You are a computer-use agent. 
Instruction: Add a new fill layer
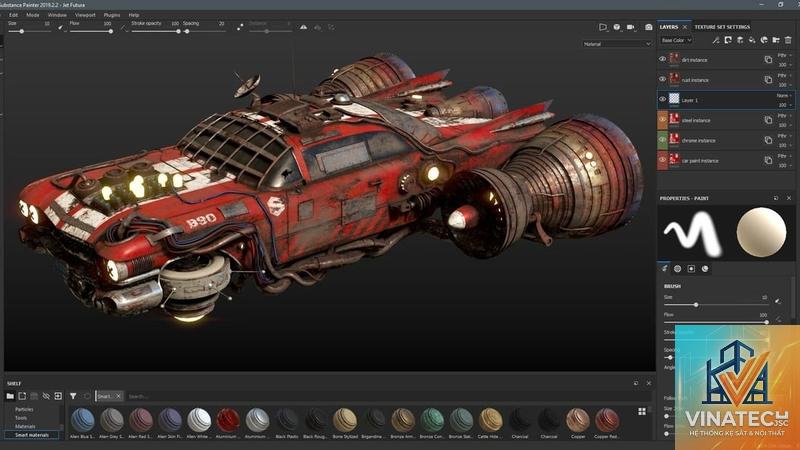[752, 40]
